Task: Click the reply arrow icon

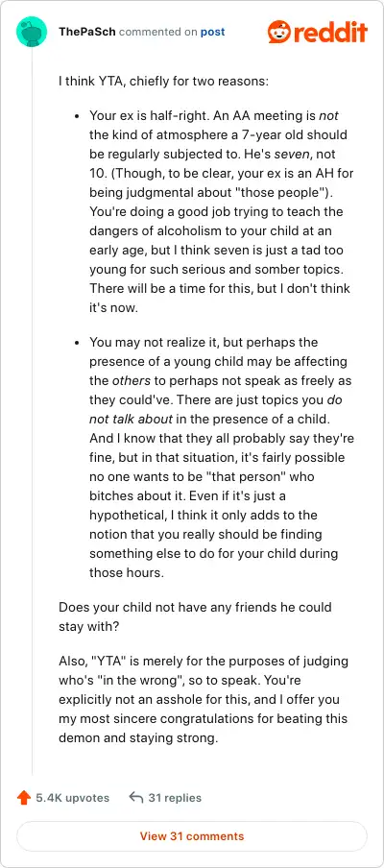Action: [135, 798]
